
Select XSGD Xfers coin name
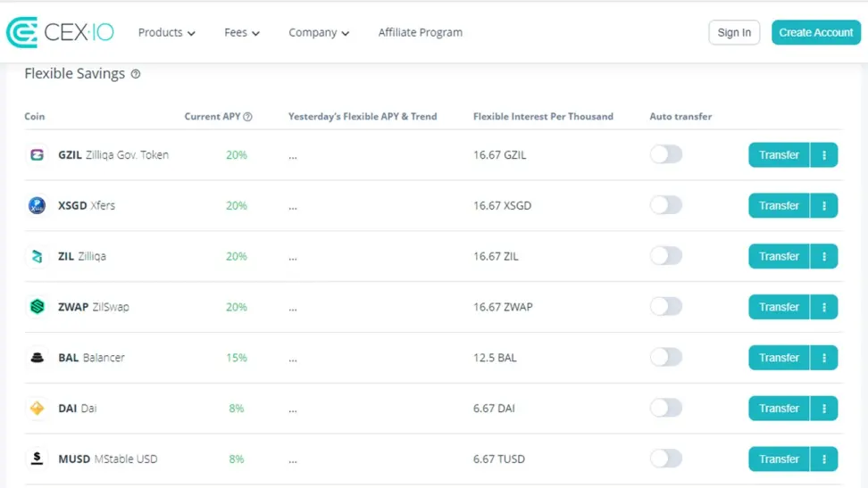(87, 205)
